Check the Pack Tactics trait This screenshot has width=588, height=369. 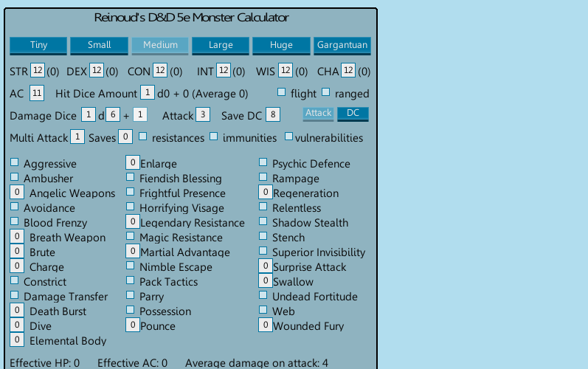pyautogui.click(x=130, y=280)
